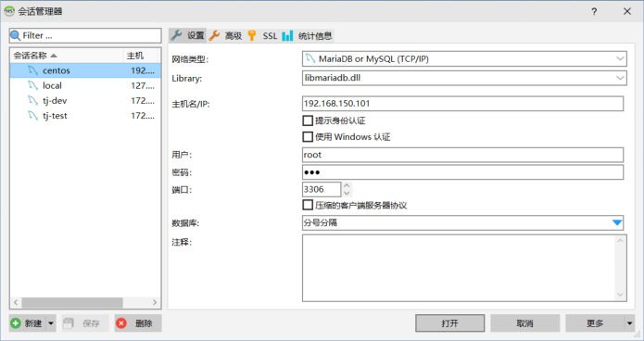644x341 pixels.
Task: Click the red X icon on 删除
Action: [121, 323]
